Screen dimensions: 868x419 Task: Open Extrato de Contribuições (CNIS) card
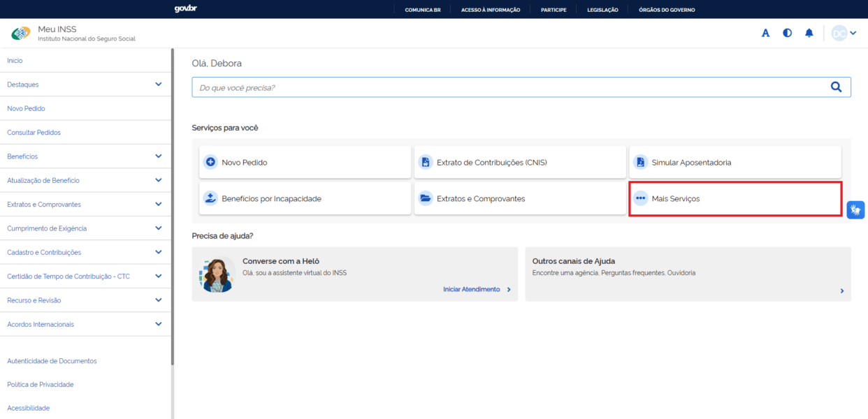[519, 162]
